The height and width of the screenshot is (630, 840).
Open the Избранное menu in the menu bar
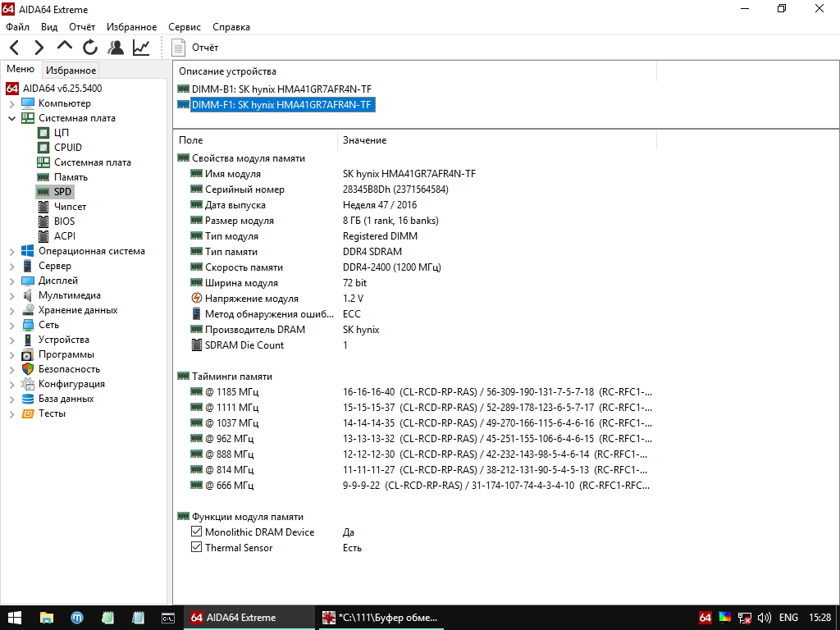coord(132,27)
